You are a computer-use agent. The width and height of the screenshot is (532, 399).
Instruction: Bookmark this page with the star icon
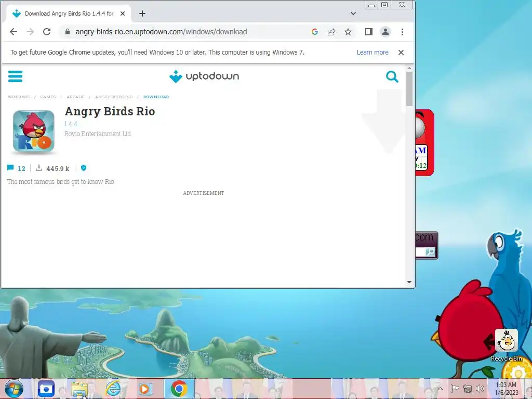[348, 32]
